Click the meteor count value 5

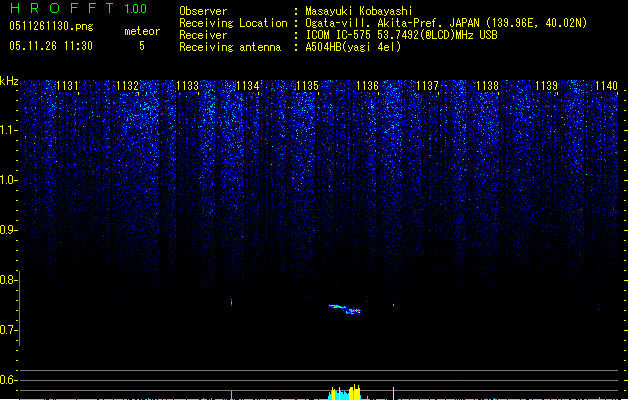pyautogui.click(x=142, y=46)
